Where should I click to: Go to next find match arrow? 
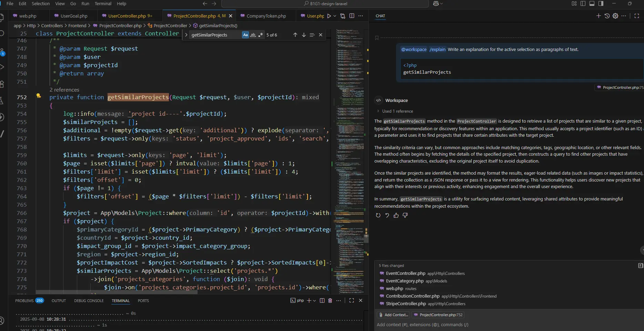(304, 35)
